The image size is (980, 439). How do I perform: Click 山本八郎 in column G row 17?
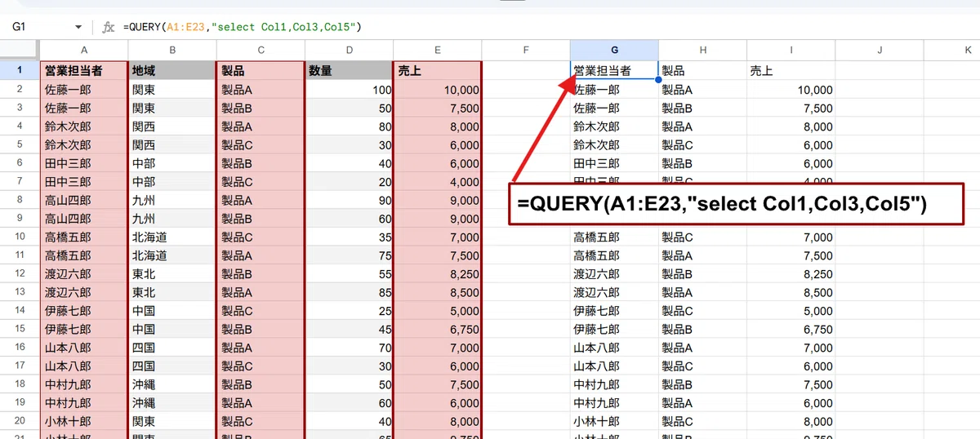614,366
